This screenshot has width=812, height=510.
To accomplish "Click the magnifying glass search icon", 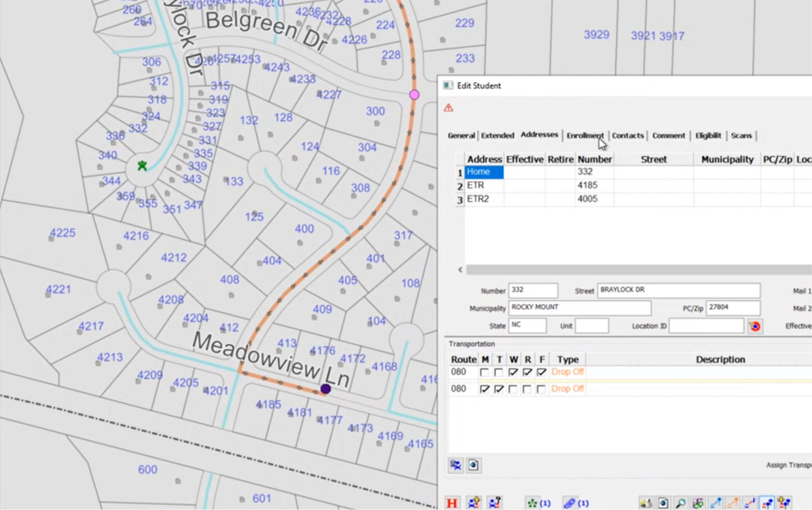I will [x=681, y=503].
